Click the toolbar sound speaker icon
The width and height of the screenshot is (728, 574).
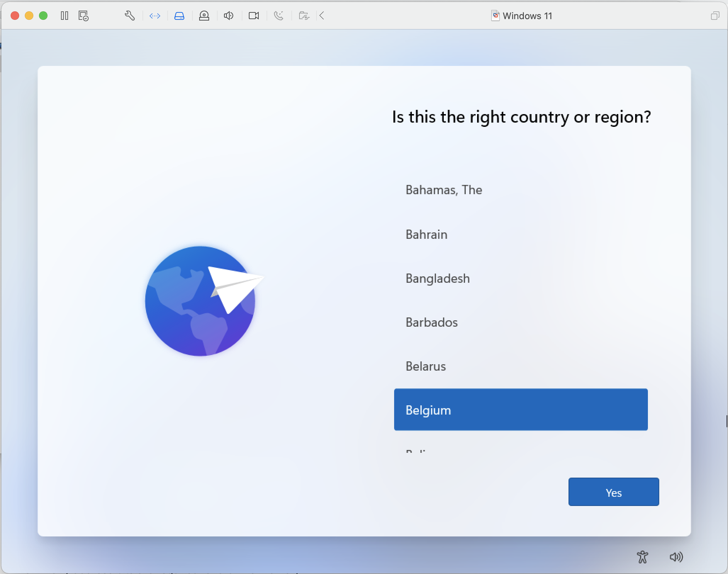coord(229,16)
